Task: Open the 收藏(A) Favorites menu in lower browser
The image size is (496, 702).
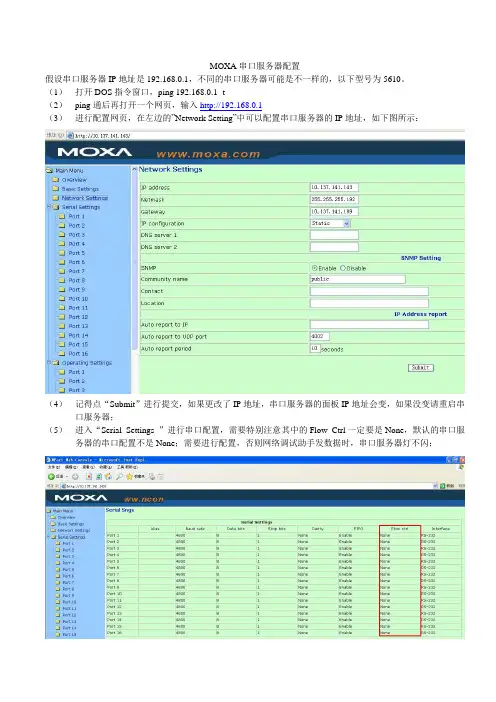Action: coord(108,467)
